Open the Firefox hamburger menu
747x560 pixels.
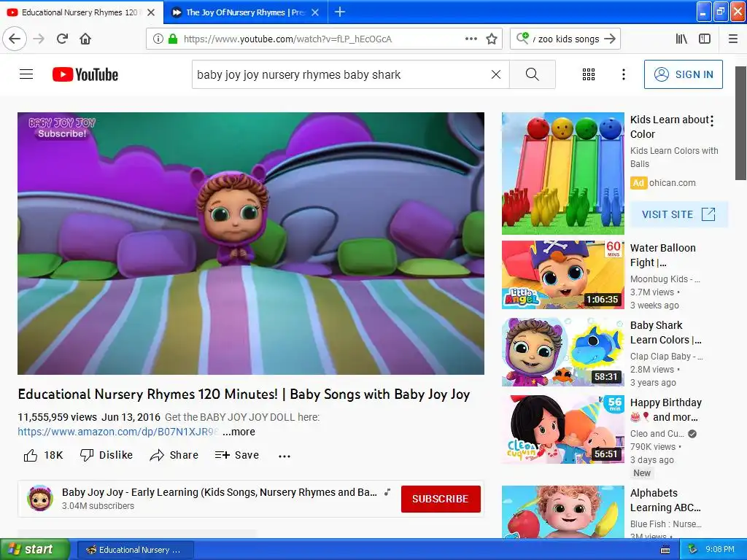tap(732, 39)
